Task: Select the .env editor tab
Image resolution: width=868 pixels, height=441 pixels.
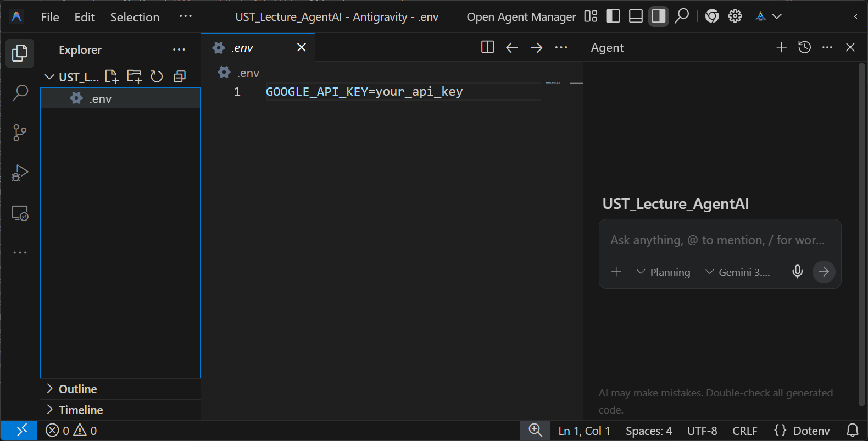Action: (x=258, y=47)
